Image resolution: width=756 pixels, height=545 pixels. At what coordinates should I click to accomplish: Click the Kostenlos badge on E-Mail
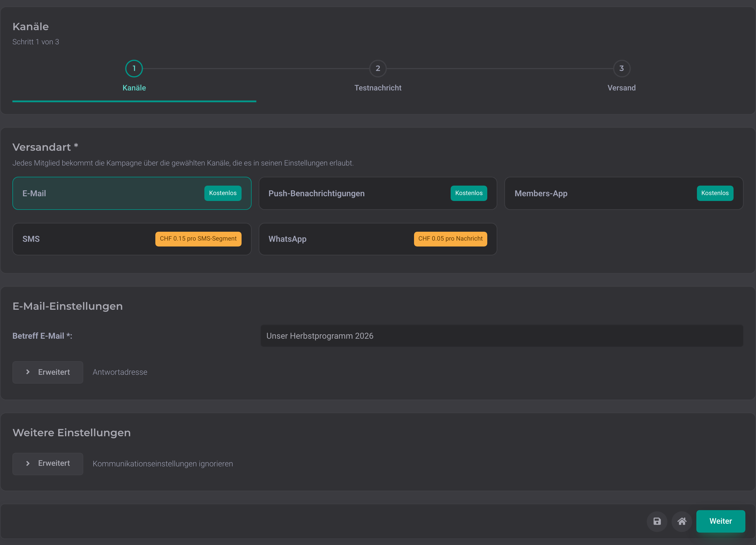coord(223,193)
